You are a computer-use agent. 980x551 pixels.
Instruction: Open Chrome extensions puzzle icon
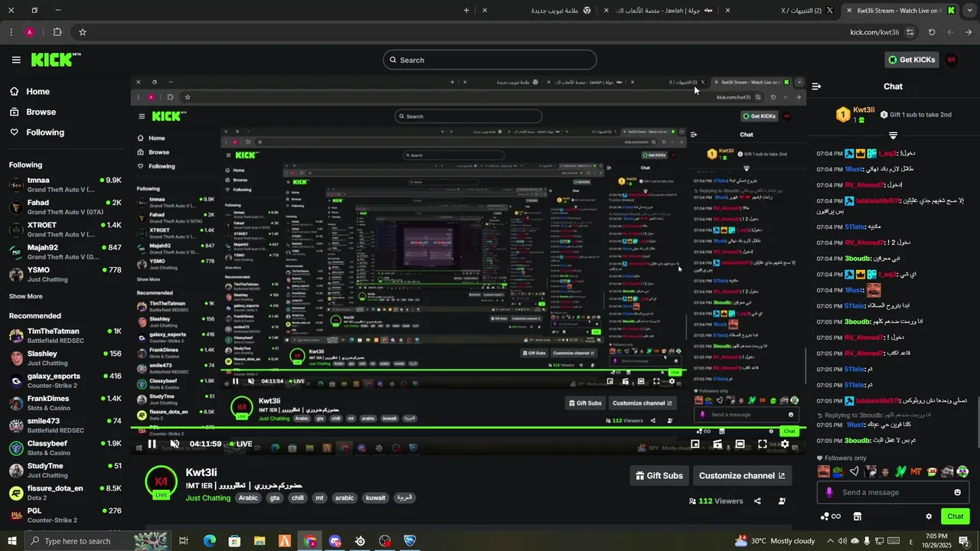coord(57,32)
